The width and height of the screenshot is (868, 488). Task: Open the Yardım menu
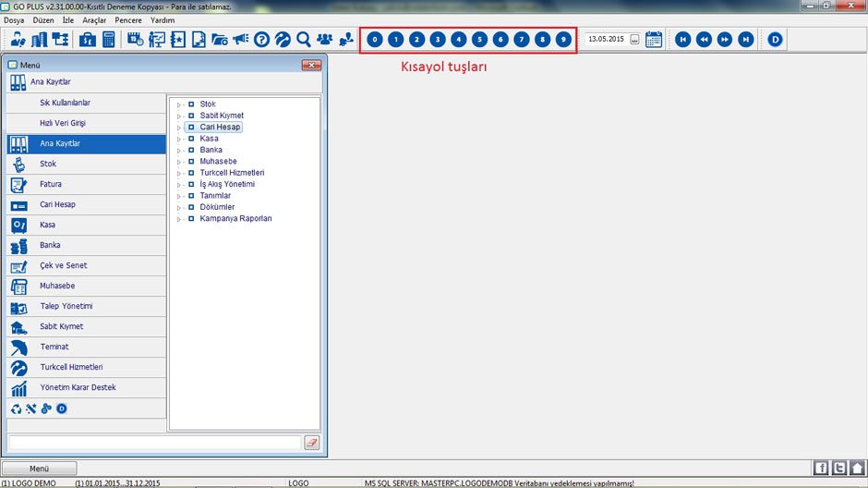click(x=163, y=20)
